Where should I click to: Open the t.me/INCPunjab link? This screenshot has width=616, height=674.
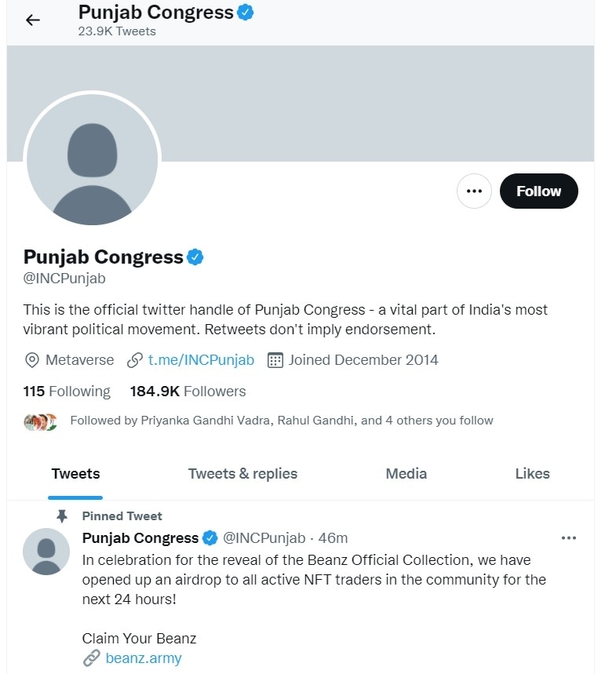201,360
